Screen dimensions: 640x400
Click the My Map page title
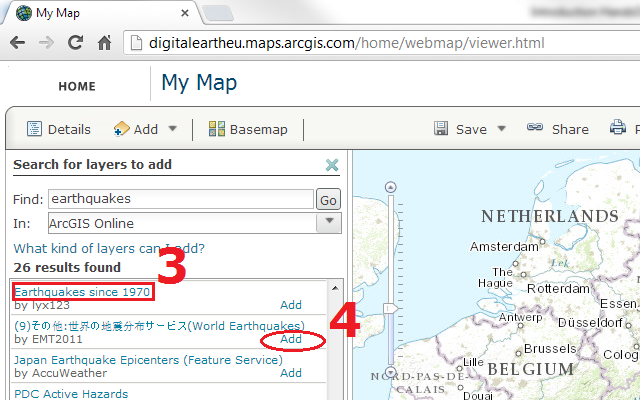coord(199,82)
